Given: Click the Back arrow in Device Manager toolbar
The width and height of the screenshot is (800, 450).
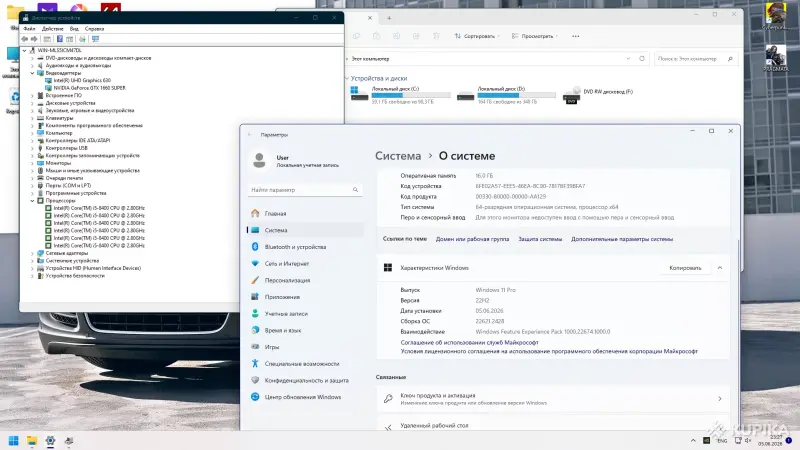Looking at the screenshot, I should pos(24,39).
